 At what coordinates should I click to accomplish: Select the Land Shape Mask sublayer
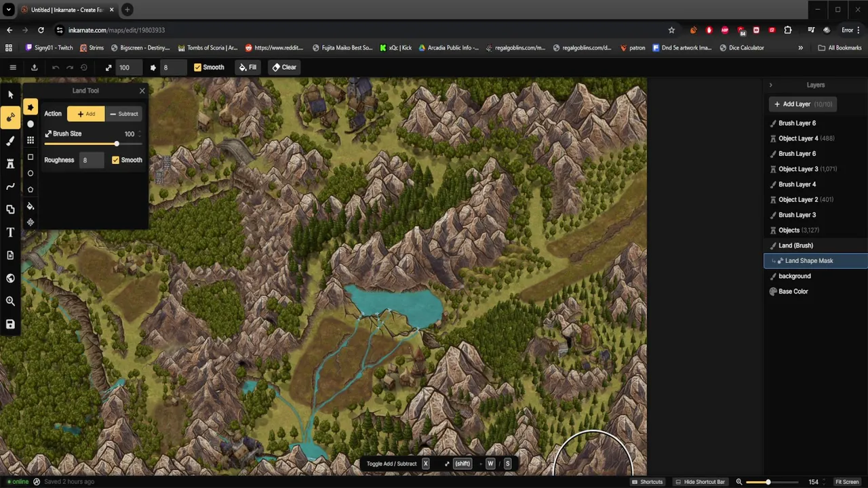click(816, 261)
